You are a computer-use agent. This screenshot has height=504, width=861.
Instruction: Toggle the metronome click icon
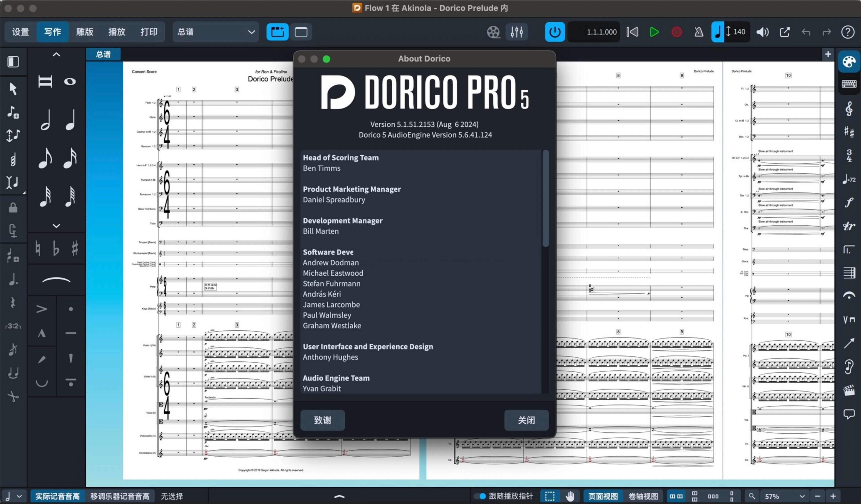(699, 32)
